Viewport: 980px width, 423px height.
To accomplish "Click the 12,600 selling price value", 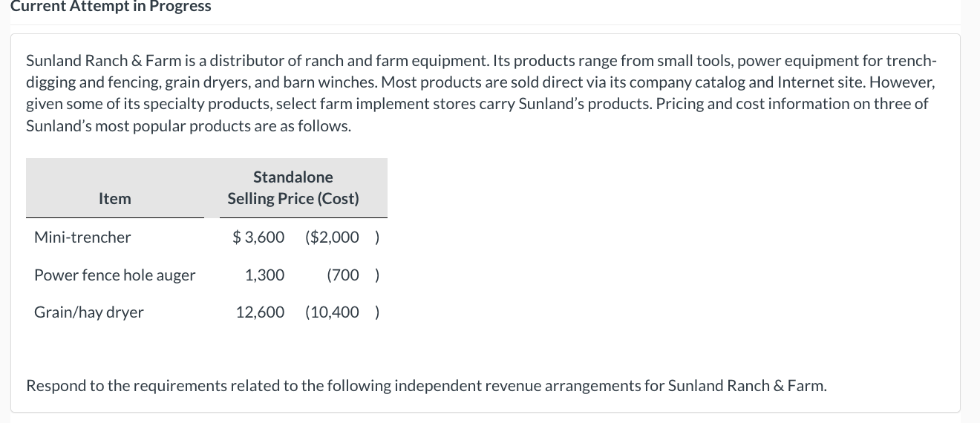I will pyautogui.click(x=260, y=312).
